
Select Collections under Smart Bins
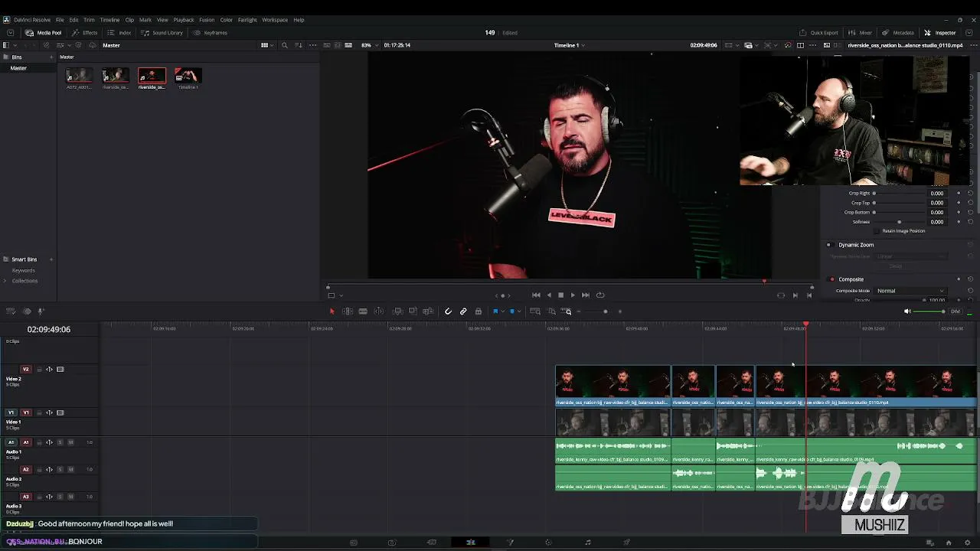[24, 281]
